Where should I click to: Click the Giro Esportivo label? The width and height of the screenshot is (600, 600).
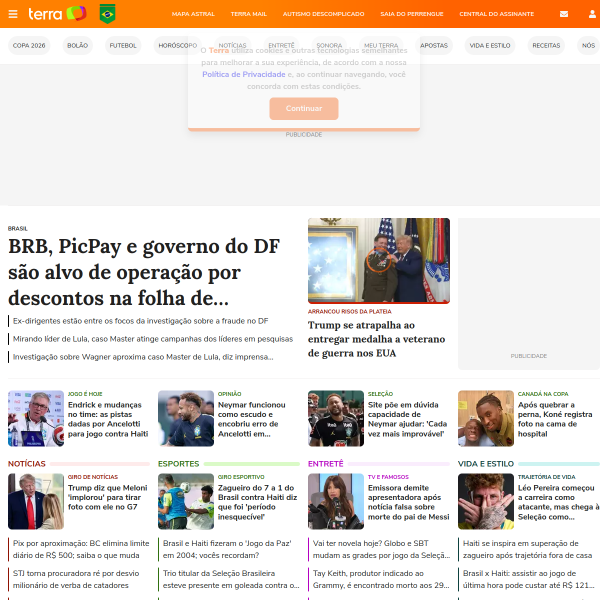[x=241, y=477]
